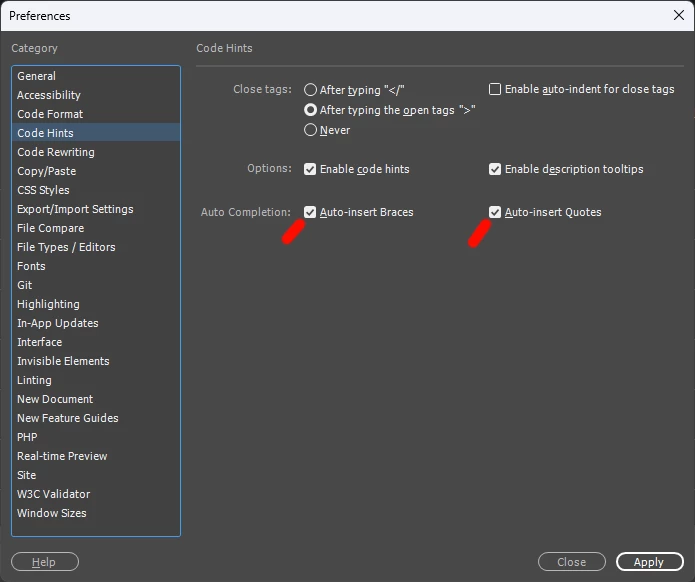Select the Window Sizes category

tap(96, 513)
